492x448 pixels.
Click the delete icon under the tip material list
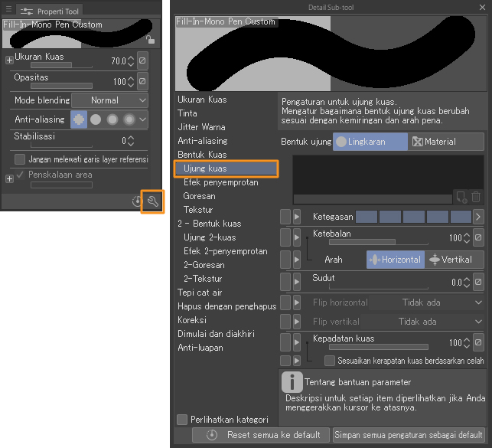pos(477,197)
